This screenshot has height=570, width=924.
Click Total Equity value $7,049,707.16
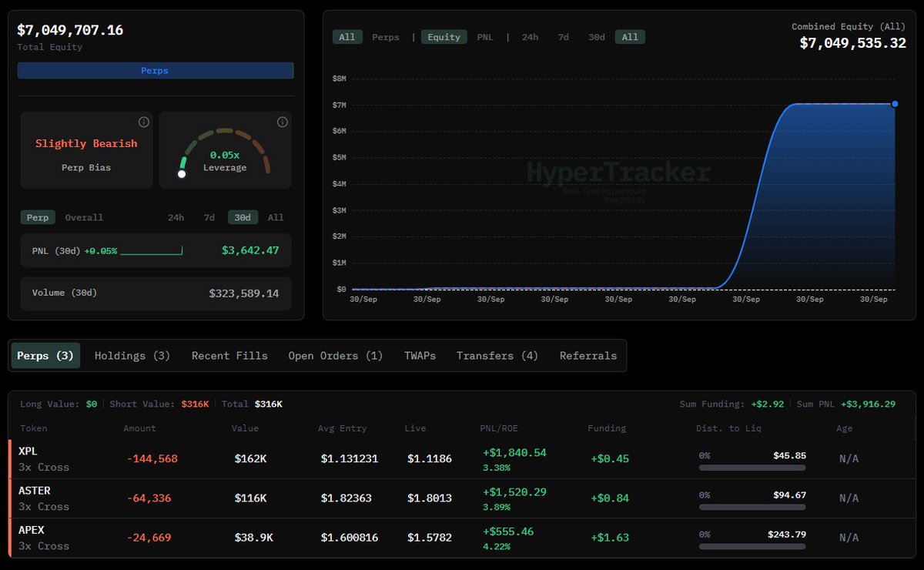[70, 30]
